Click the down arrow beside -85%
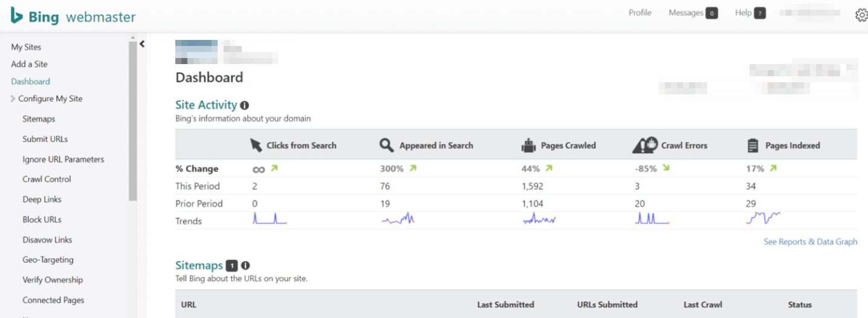This screenshot has width=868, height=318. pos(666,169)
